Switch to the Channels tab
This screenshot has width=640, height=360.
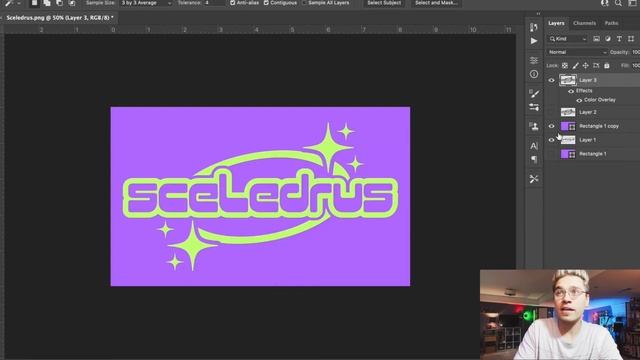(x=584, y=23)
